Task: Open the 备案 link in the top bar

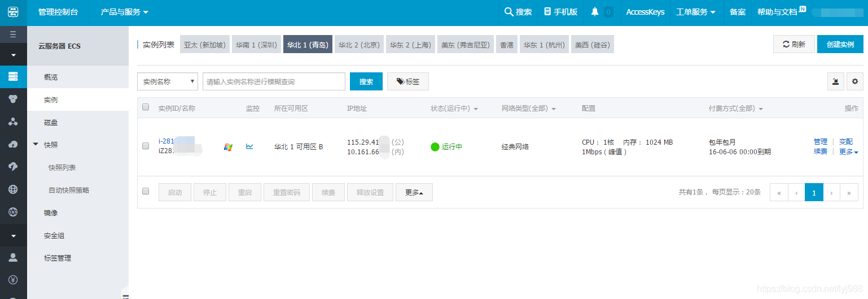Action: (738, 12)
